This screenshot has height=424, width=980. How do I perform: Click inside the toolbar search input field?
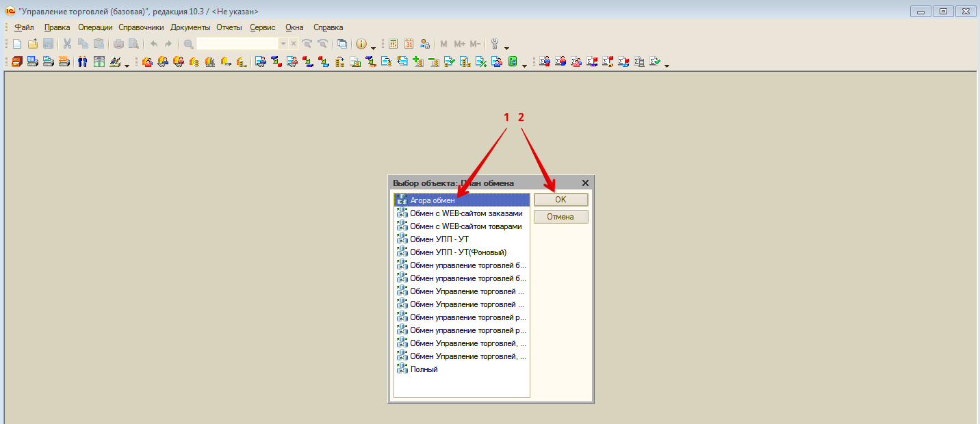pyautogui.click(x=237, y=44)
